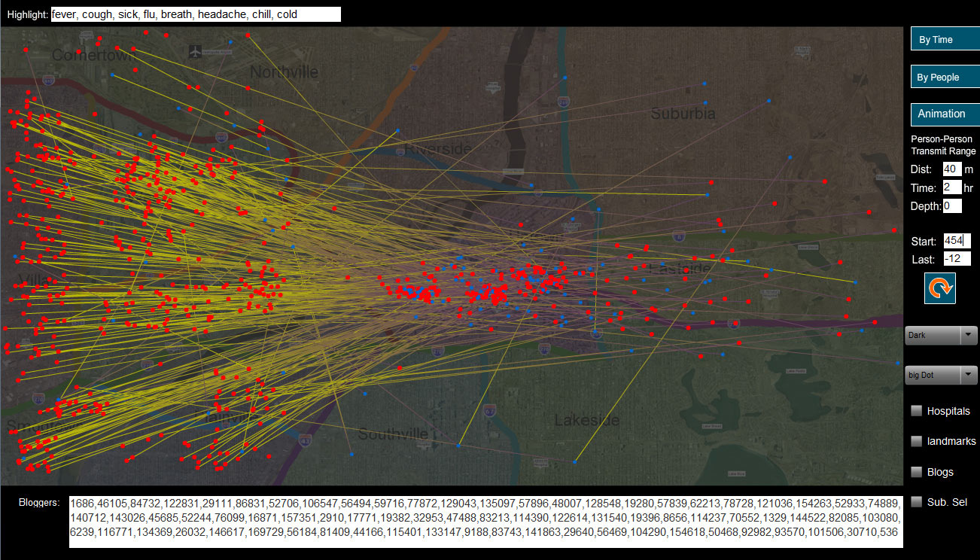Open the Dark theme dropdown

click(941, 336)
